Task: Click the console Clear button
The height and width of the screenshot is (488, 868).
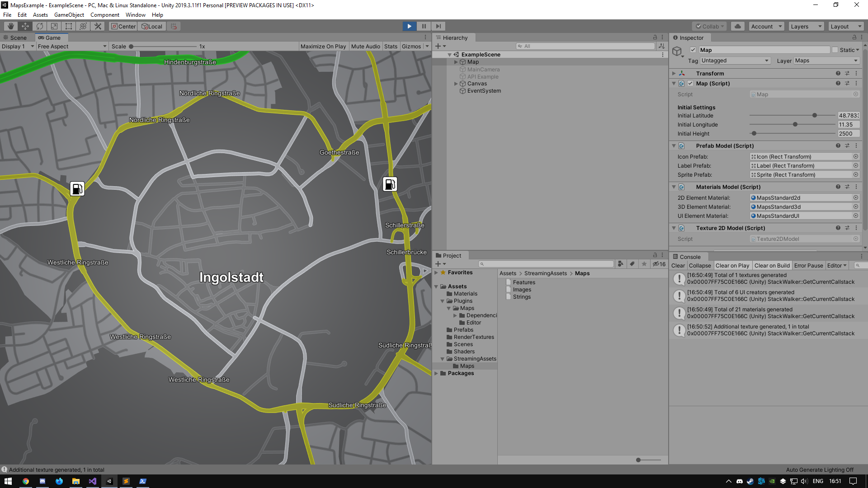Action: [678, 266]
